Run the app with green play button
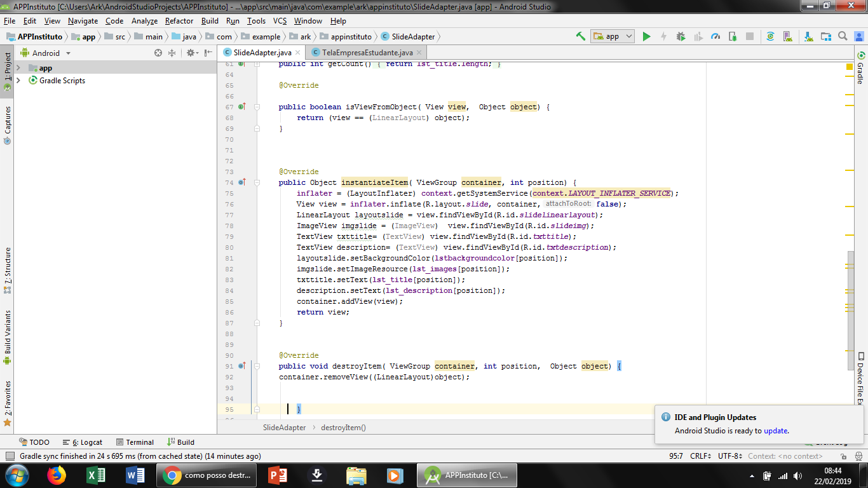 [646, 36]
